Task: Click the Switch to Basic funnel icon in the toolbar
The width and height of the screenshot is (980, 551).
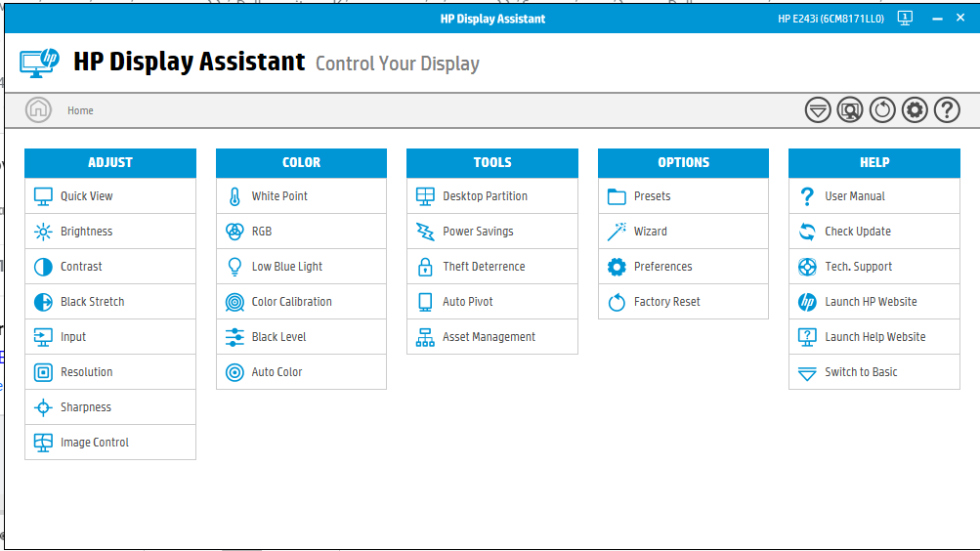Action: coord(818,110)
